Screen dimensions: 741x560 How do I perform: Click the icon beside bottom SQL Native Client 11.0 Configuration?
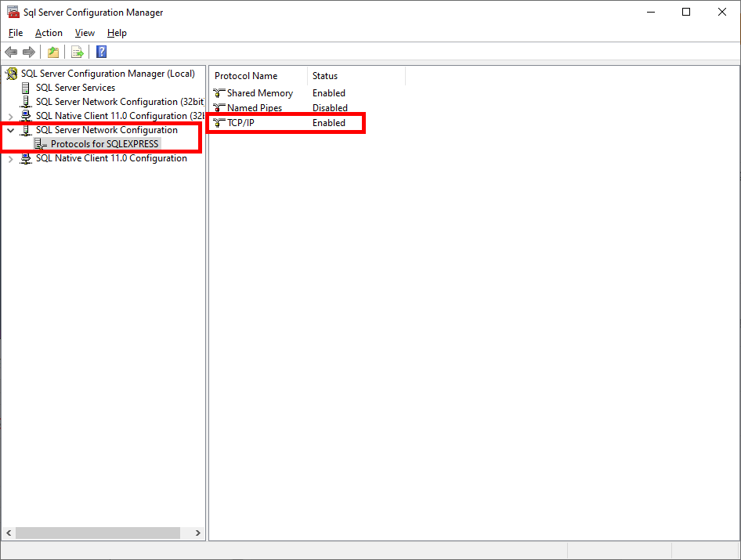point(26,158)
